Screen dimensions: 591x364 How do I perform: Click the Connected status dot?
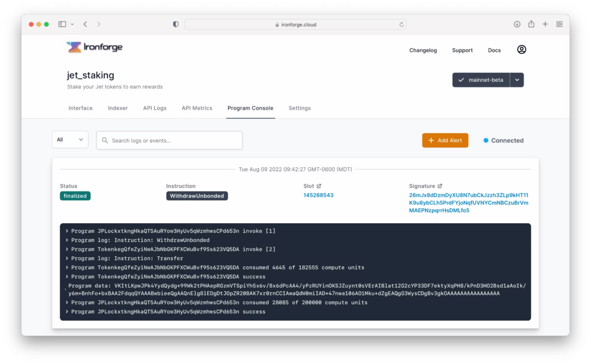(x=486, y=140)
